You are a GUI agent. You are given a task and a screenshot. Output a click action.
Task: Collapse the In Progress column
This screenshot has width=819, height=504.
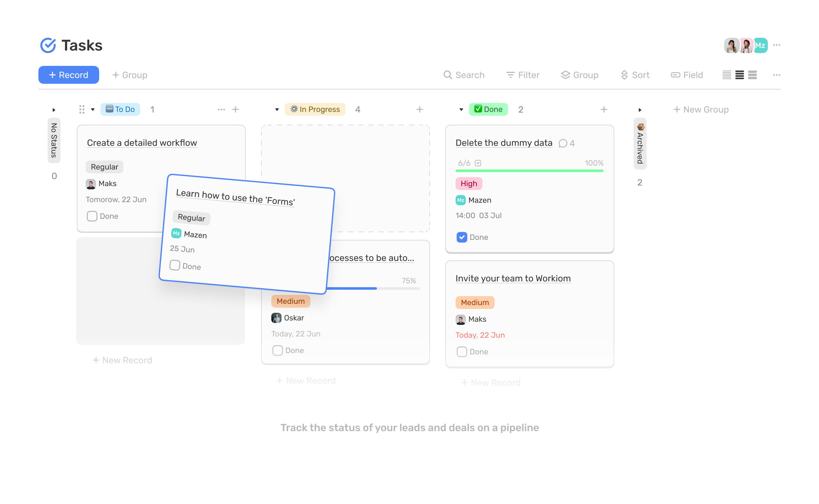tap(277, 109)
